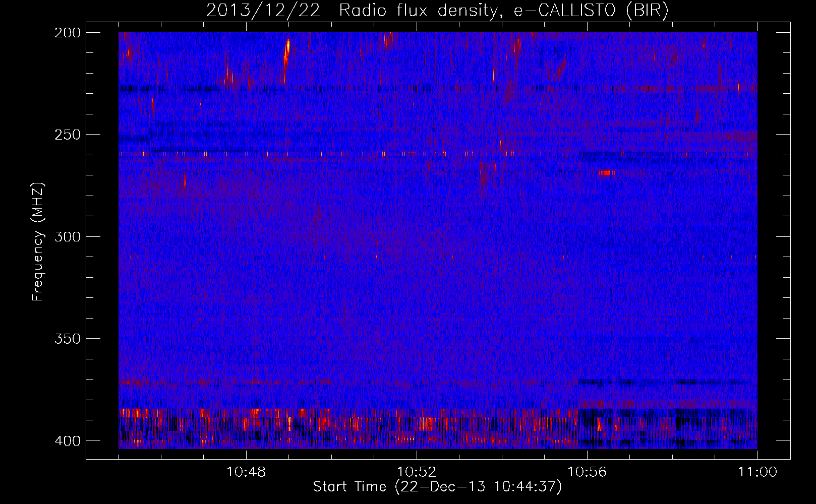Click the 300 frequency tick label
816x504 pixels.
coord(67,236)
